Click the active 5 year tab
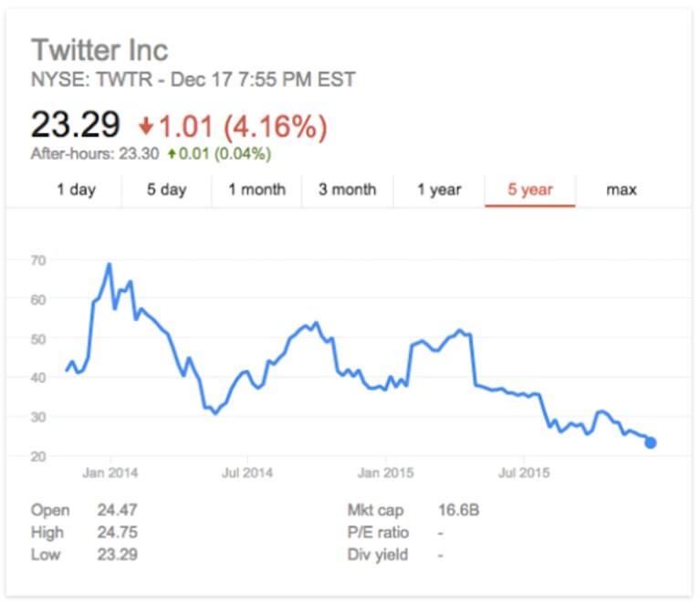Image resolution: width=700 pixels, height=602 pixels. pos(530,190)
